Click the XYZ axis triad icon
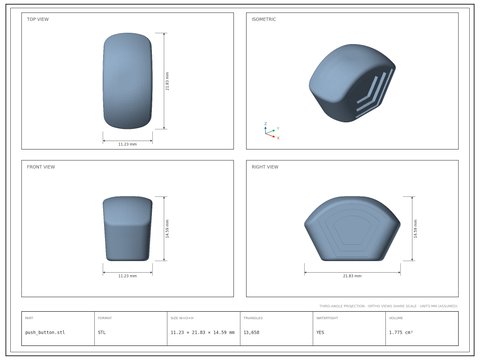 (x=271, y=131)
